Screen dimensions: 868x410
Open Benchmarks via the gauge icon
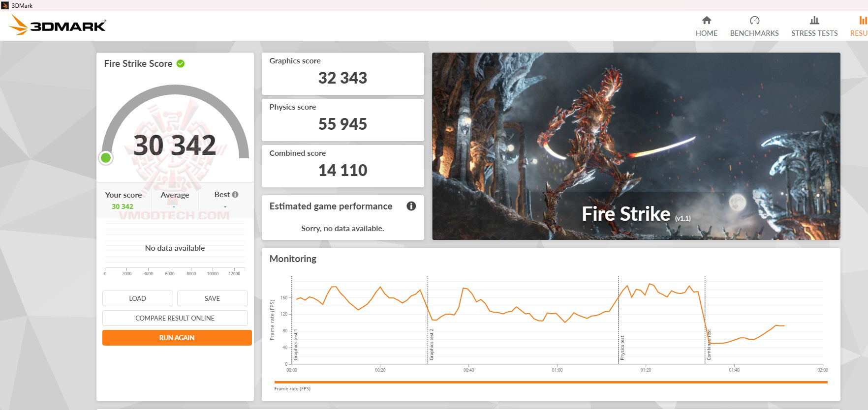[754, 20]
